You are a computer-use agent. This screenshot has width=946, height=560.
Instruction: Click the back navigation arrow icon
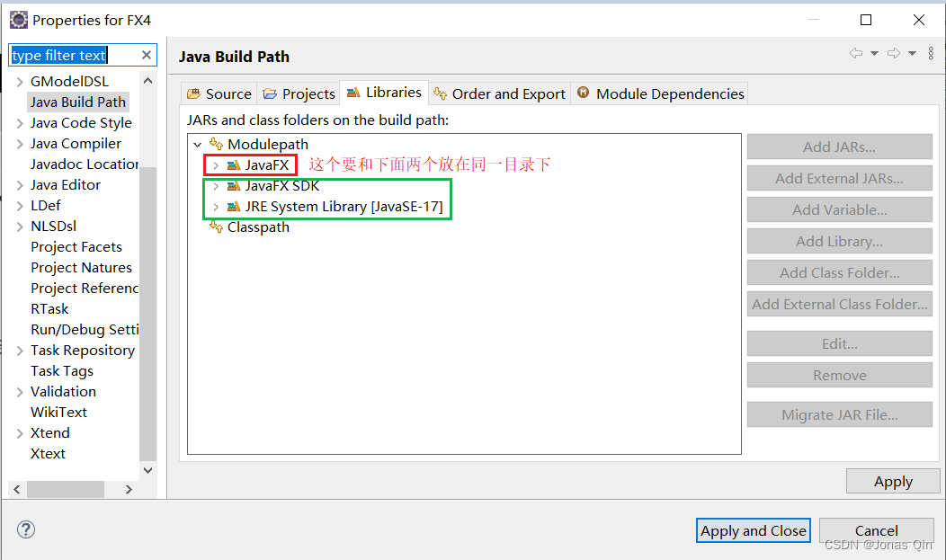[854, 55]
